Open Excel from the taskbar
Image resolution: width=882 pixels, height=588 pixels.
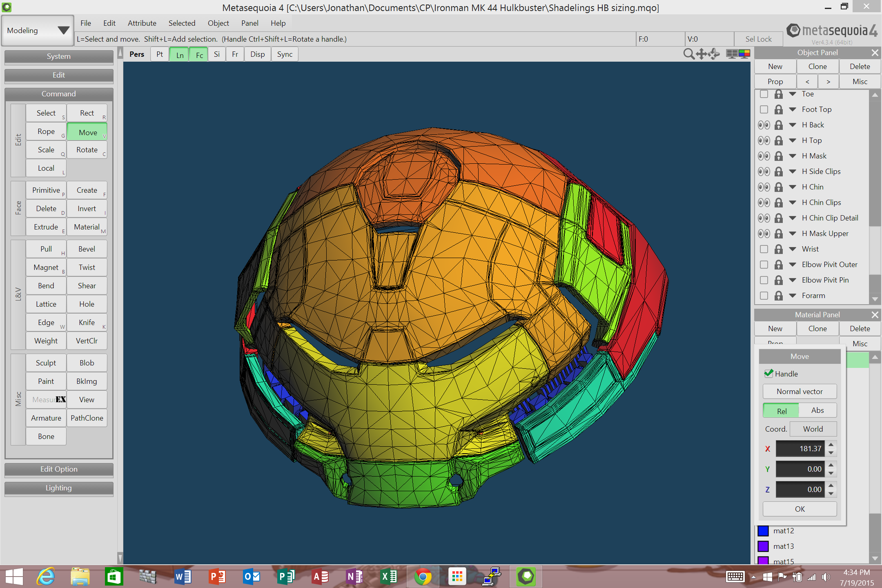[389, 577]
